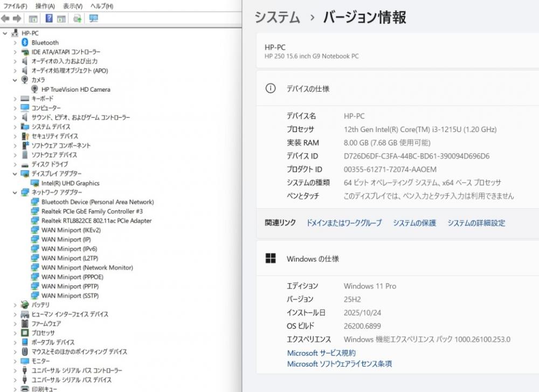Click the HP-PC root computer icon
The height and width of the screenshot is (392, 539).
point(15,33)
